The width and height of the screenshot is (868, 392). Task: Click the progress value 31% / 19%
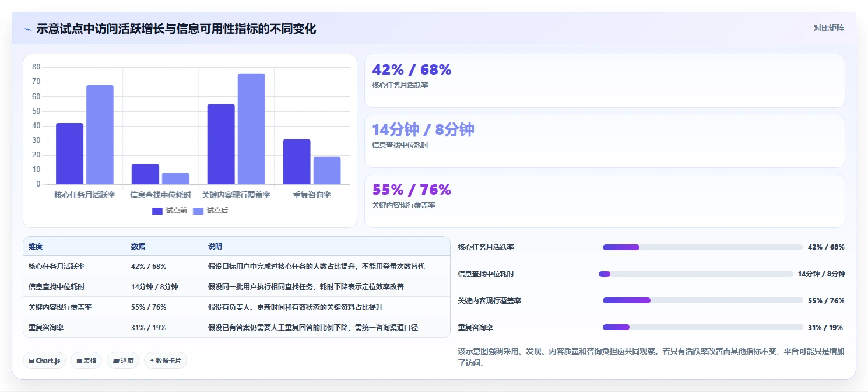825,328
